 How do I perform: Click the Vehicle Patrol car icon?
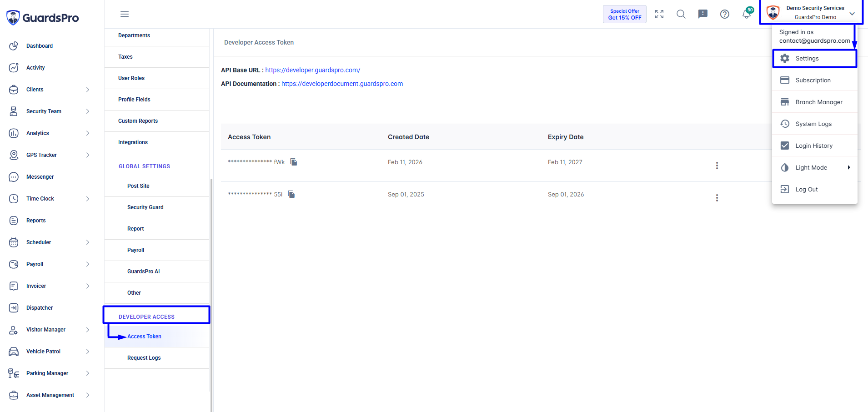coord(14,352)
